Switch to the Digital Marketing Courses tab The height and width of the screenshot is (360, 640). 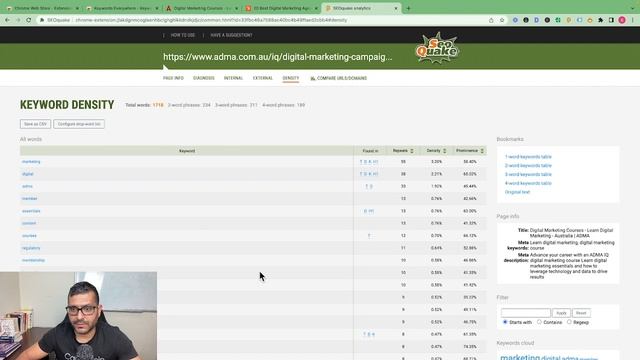pyautogui.click(x=202, y=8)
